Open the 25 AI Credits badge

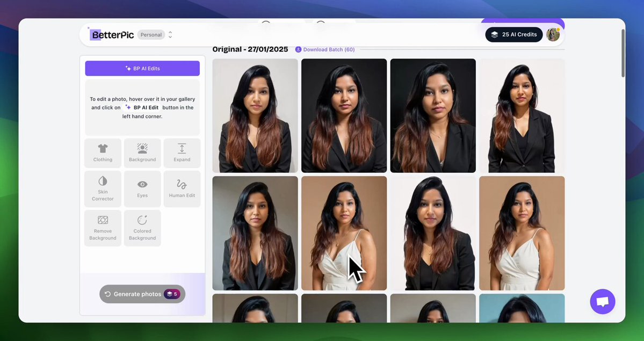(514, 34)
